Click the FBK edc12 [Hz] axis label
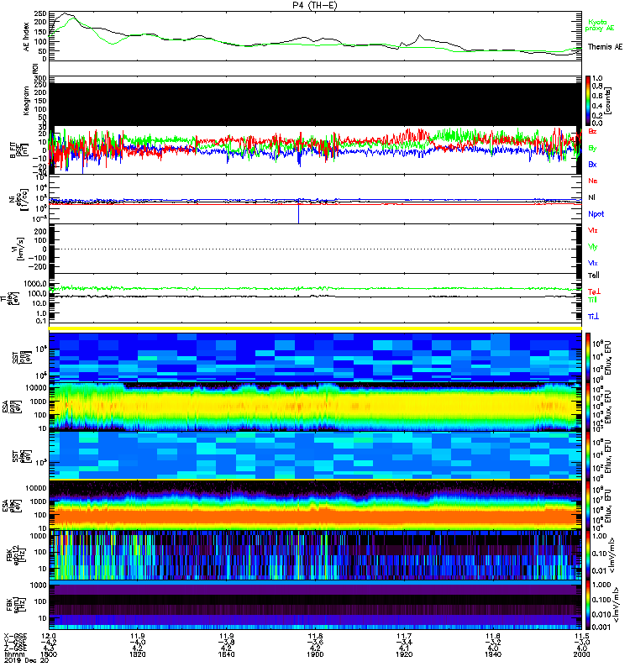The width and height of the screenshot is (630, 672). [18, 555]
